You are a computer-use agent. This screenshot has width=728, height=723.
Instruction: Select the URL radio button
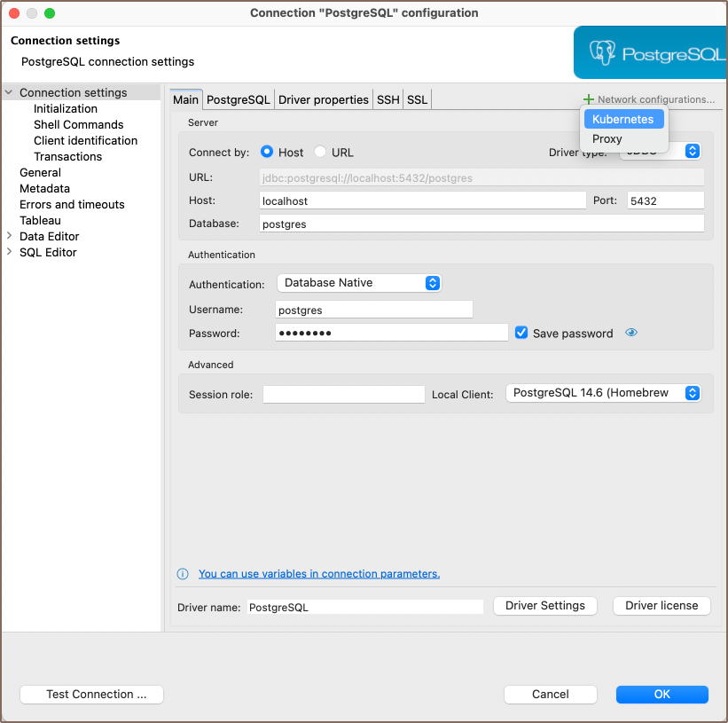pyautogui.click(x=320, y=152)
